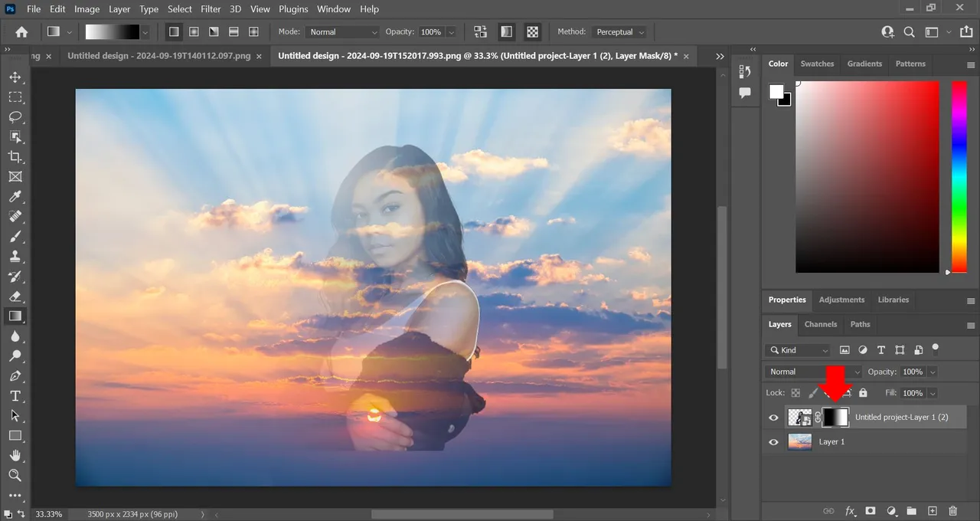Toggle visibility of Layer 1
Viewport: 980px width, 521px height.
773,442
